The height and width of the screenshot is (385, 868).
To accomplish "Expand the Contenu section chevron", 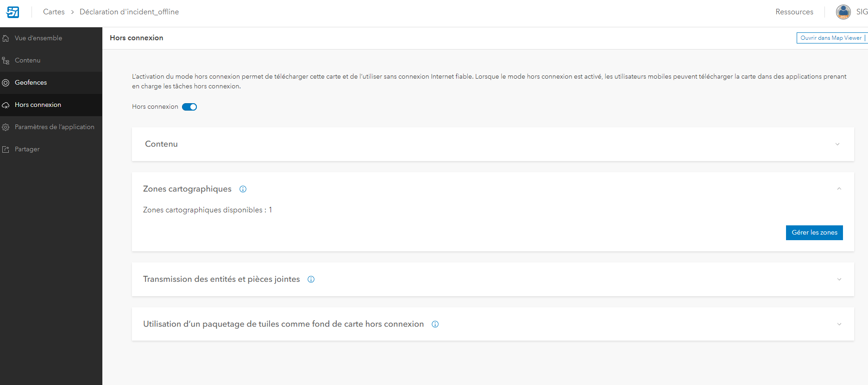I will click(837, 144).
